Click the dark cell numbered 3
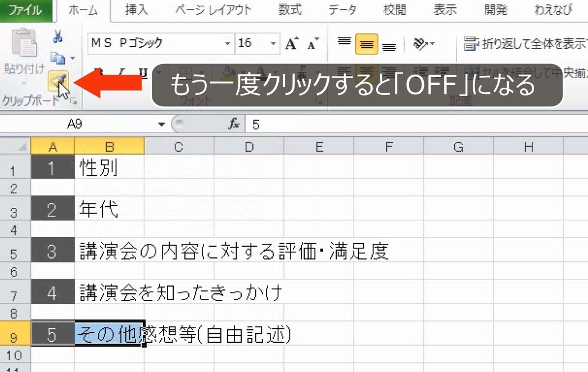The image size is (588, 372). 52,250
